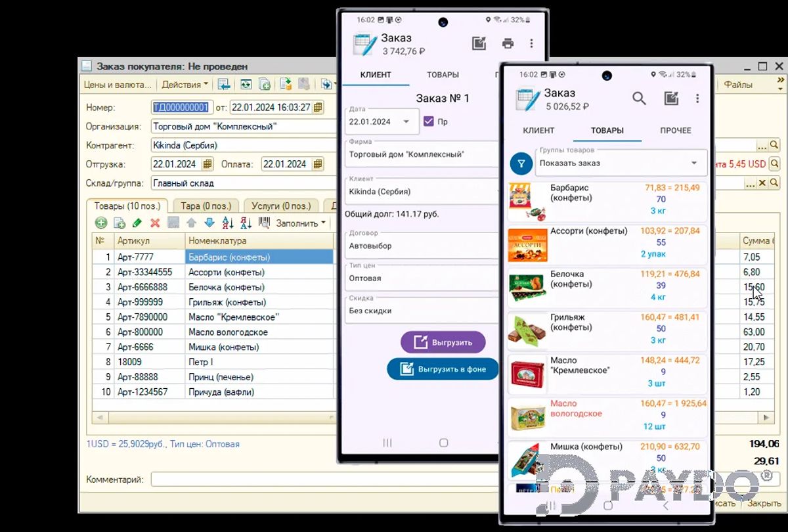Switch to Товары (10 поз.) tab
Viewport: 788px width, 532px height.
(x=127, y=206)
